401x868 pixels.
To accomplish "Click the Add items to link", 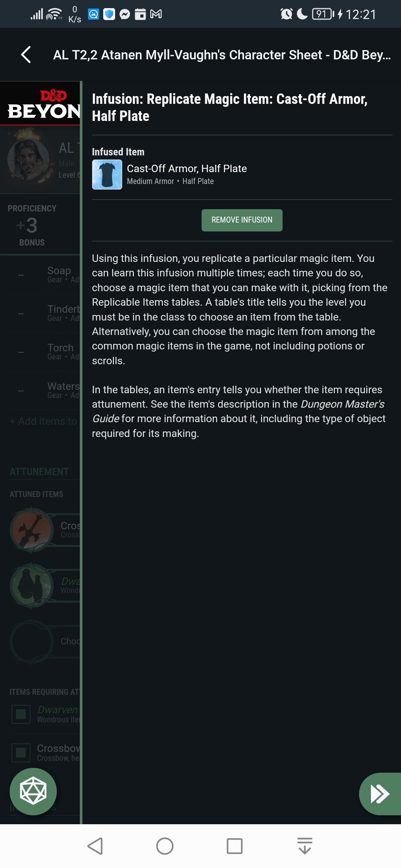I will point(43,421).
